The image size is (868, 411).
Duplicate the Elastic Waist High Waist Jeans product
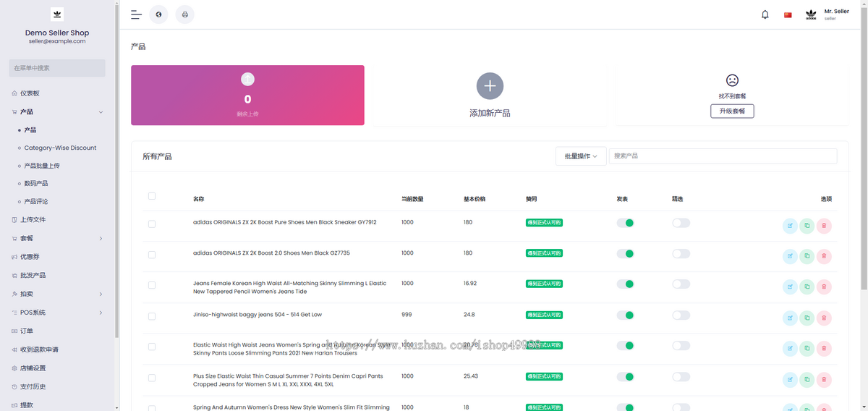tap(807, 349)
